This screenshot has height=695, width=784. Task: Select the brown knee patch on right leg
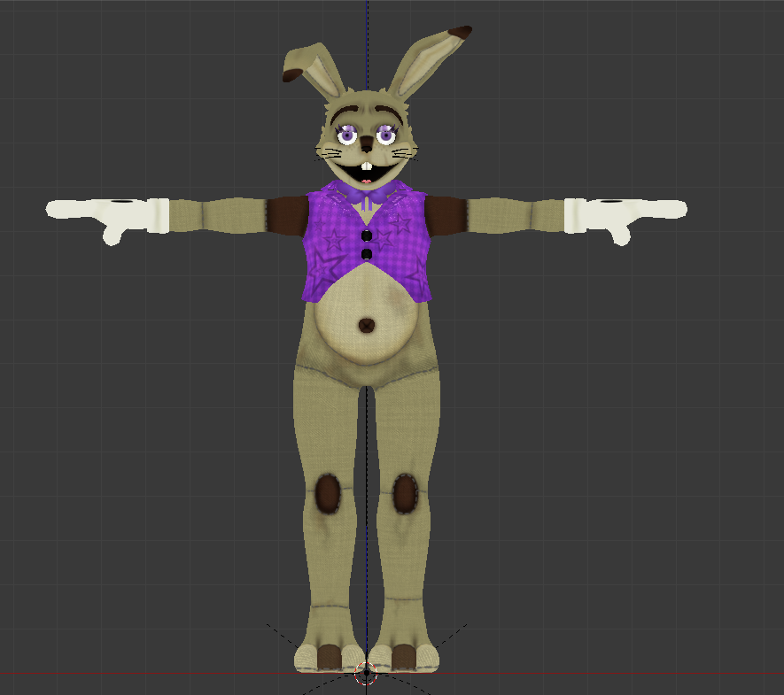tap(405, 494)
